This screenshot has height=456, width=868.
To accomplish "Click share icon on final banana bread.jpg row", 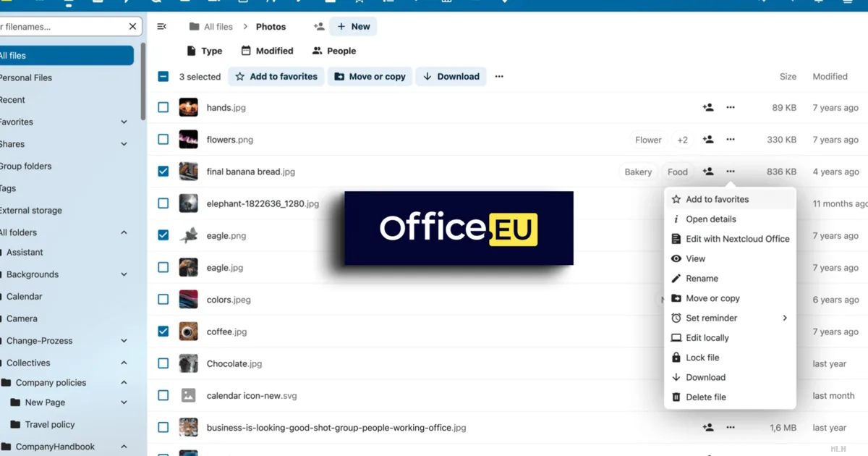I will coord(708,172).
